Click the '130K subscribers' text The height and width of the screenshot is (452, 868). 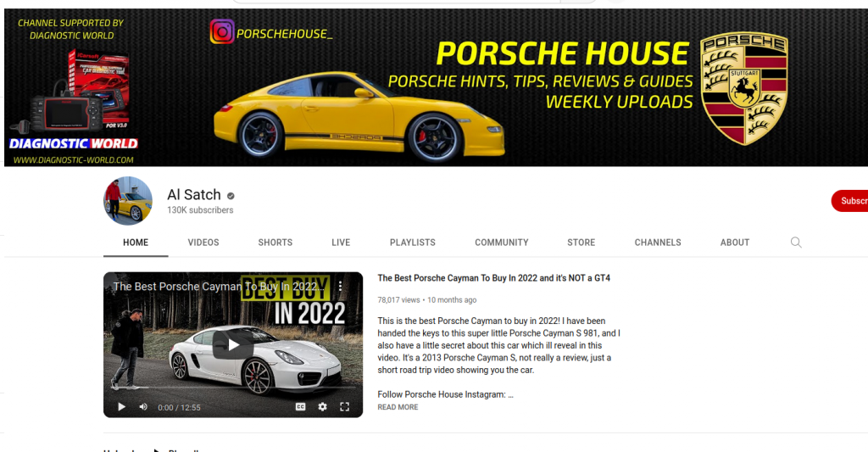(200, 210)
